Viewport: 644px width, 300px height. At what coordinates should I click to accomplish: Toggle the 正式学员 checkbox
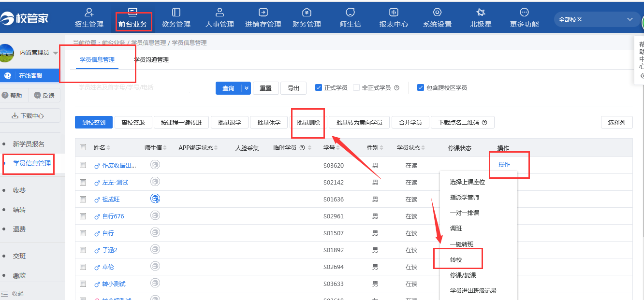point(319,87)
